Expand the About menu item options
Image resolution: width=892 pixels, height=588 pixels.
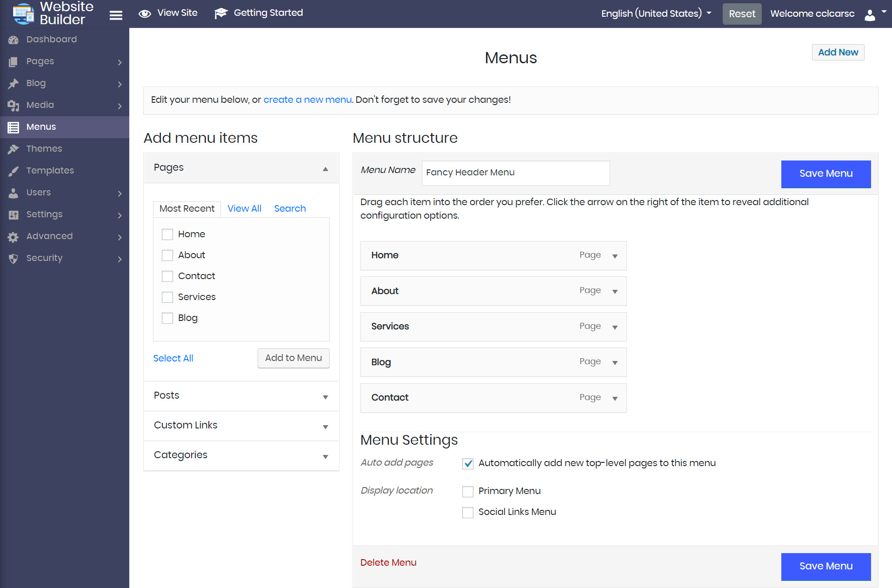coord(615,292)
